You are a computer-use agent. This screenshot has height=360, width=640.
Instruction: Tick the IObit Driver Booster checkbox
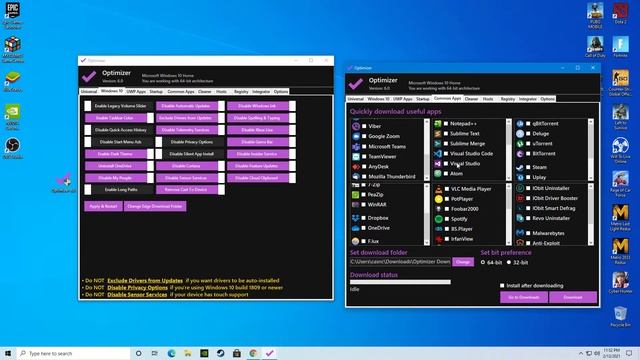click(528, 198)
